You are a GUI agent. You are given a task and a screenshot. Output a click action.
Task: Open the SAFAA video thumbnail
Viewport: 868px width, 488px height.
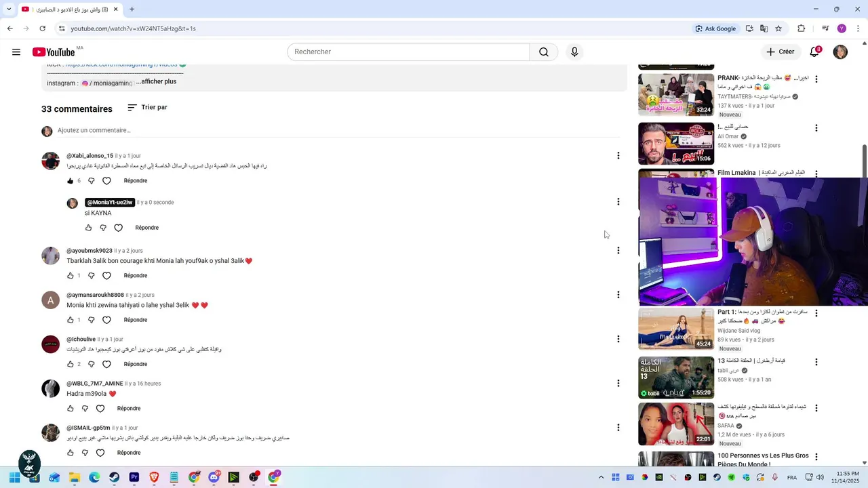(x=676, y=424)
